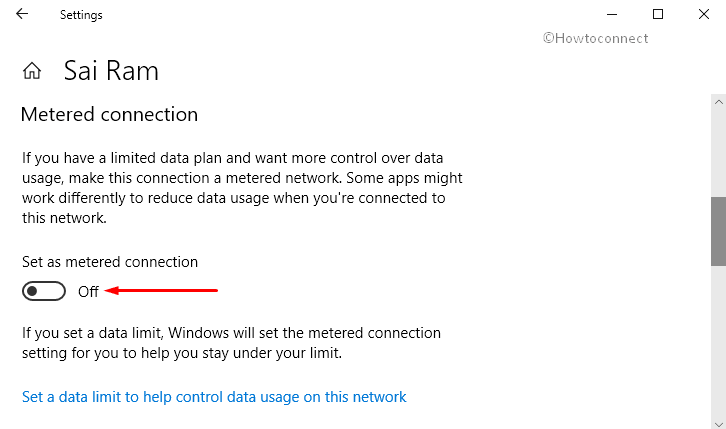Click the Off label beside the toggle
Viewport: 726px width, 429px height.
coord(88,292)
